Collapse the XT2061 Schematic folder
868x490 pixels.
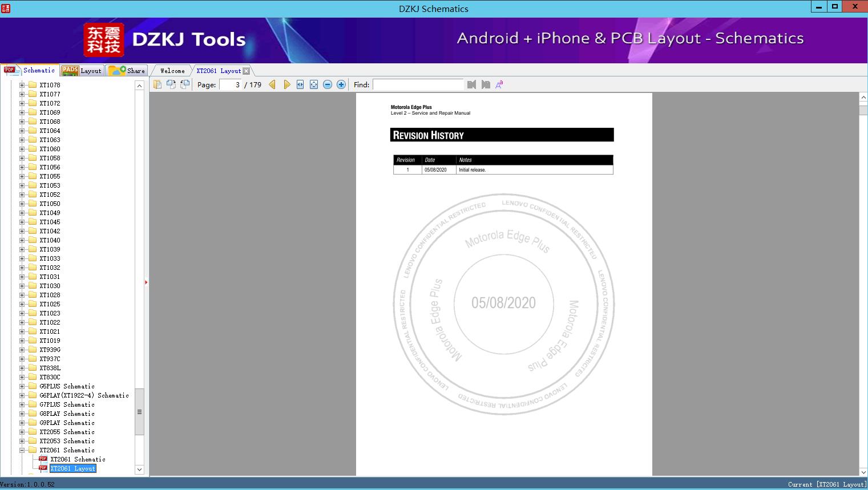(22, 450)
